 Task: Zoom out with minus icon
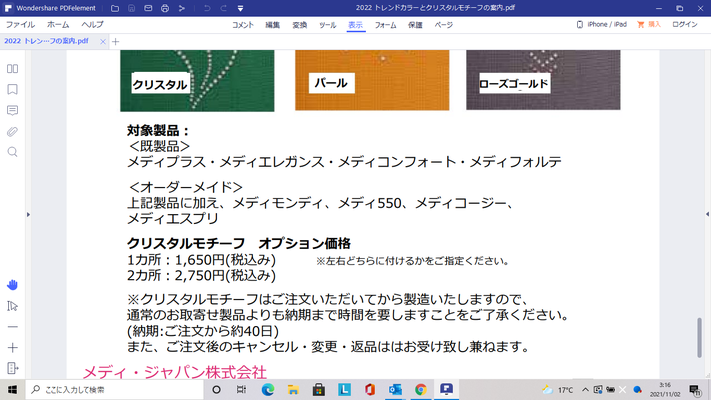tap(13, 327)
